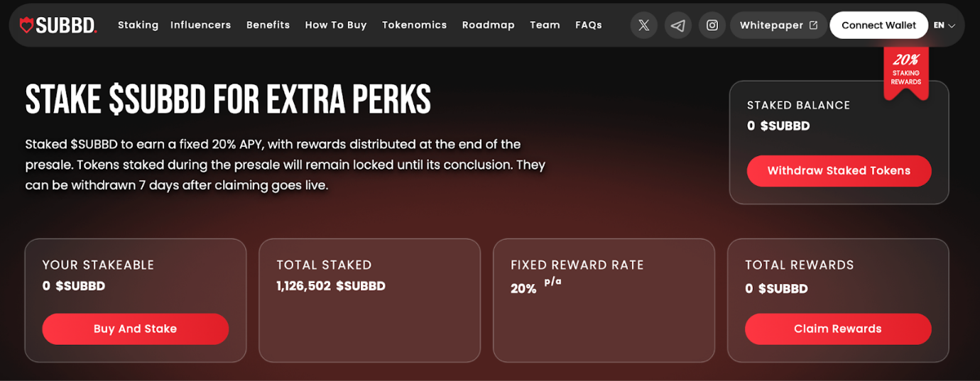Click the SUBBD logo in the header
This screenshot has width=980, height=381.
coord(58,26)
